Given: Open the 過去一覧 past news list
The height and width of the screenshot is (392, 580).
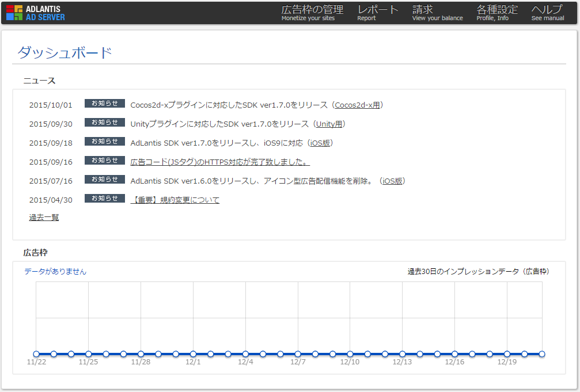Looking at the screenshot, I should point(44,217).
